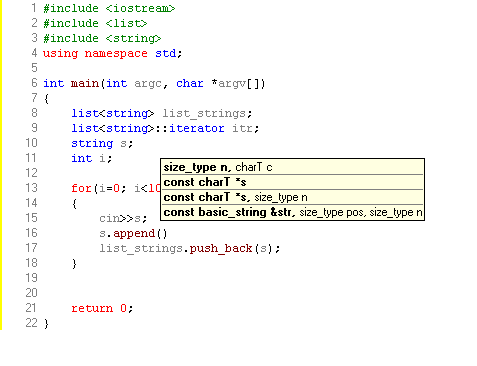Click line number 19 in the gutter
Screen dimensions: 477x366
[x=31, y=278]
